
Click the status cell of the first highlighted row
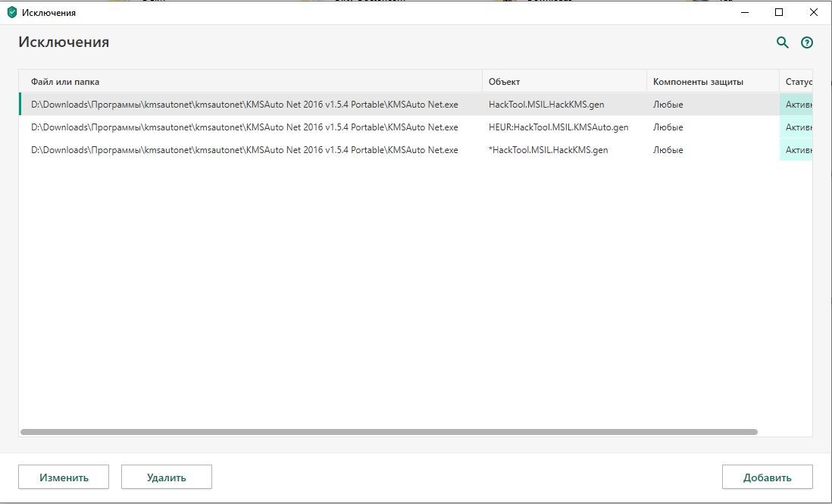796,105
